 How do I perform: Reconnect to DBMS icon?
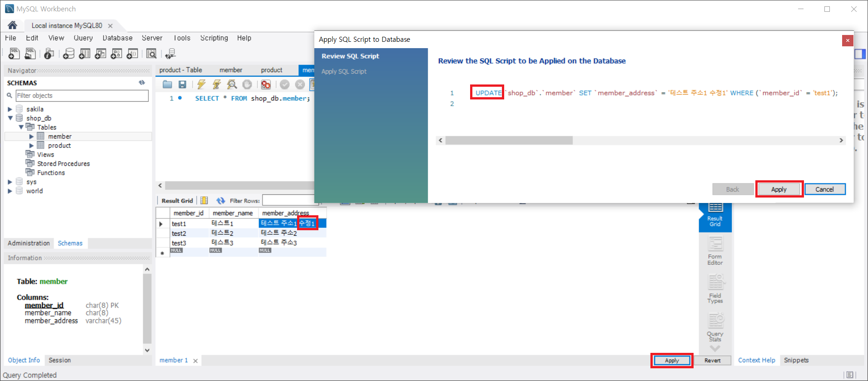[x=170, y=54]
